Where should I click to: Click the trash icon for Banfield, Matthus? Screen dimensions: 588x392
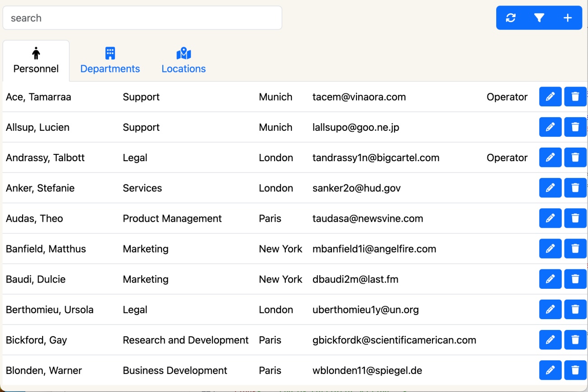point(575,249)
